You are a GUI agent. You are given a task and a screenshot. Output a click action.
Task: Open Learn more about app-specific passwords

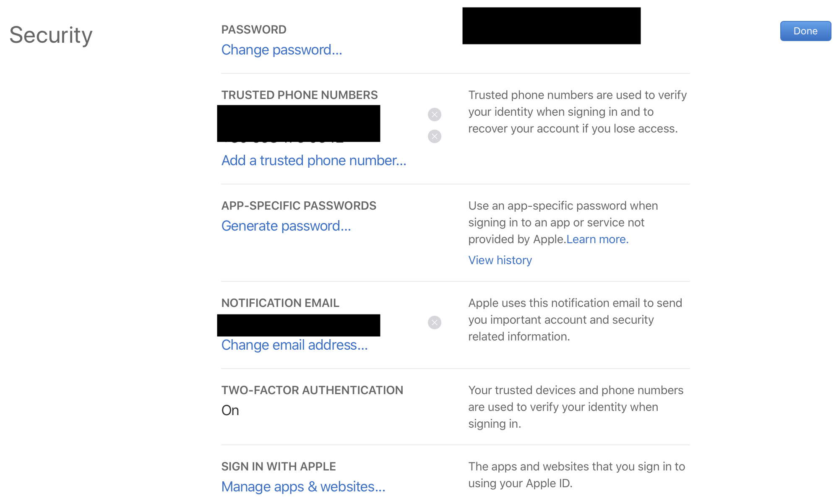[597, 239]
